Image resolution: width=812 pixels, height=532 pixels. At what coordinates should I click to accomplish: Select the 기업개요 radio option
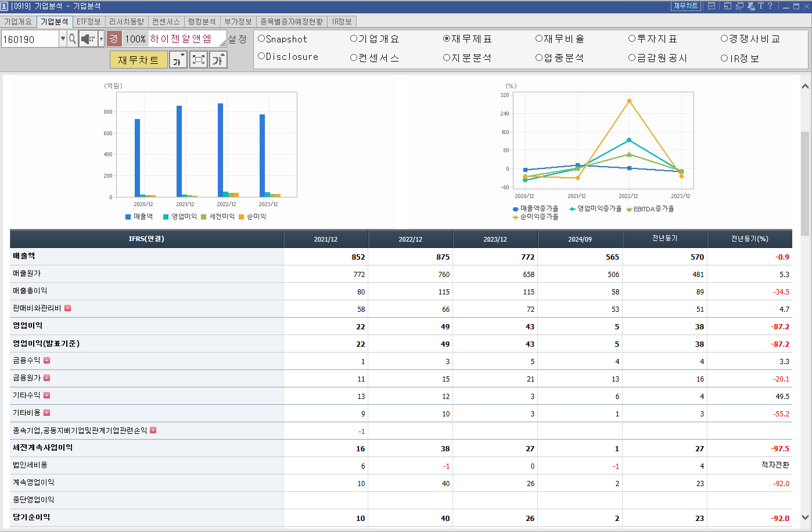tap(354, 39)
